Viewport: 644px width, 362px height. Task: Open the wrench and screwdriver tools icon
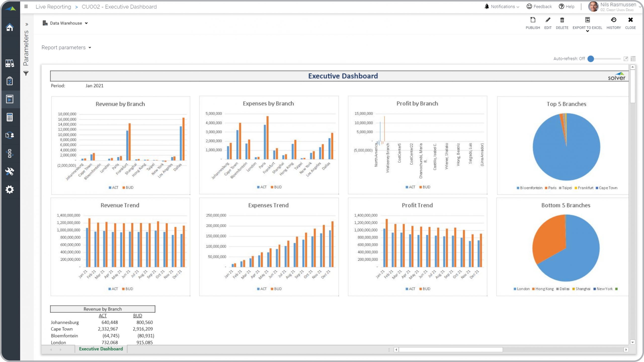(x=10, y=171)
